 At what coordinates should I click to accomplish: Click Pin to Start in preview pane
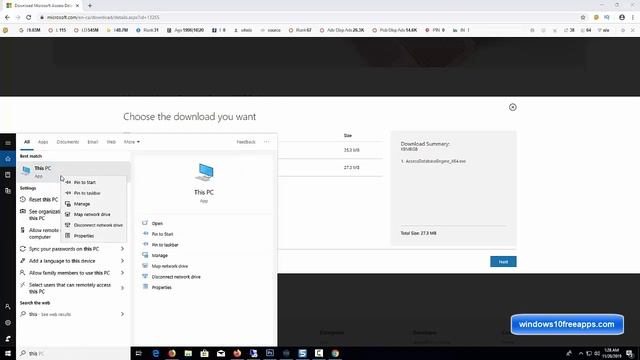click(162, 234)
